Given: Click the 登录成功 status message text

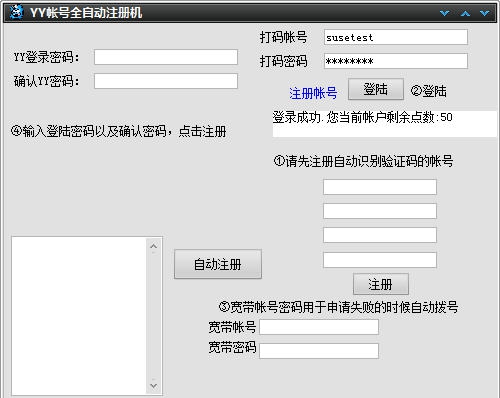Looking at the screenshot, I should coord(362,117).
